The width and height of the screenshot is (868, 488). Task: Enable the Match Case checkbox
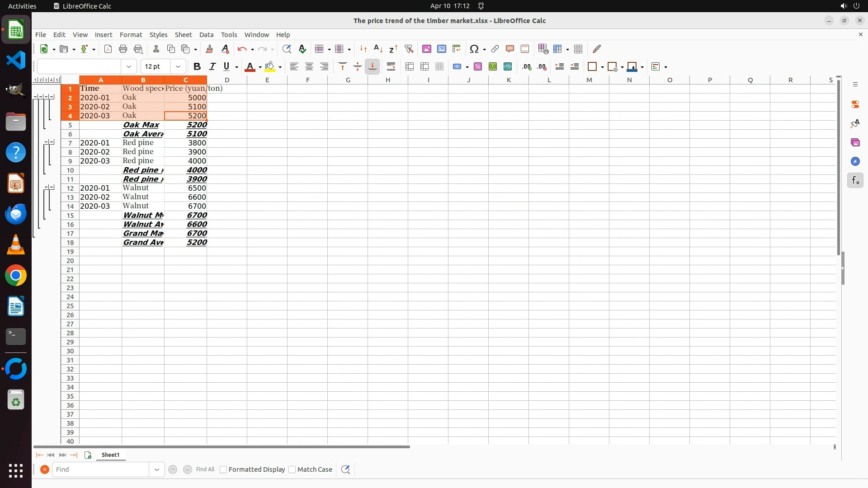coord(292,469)
